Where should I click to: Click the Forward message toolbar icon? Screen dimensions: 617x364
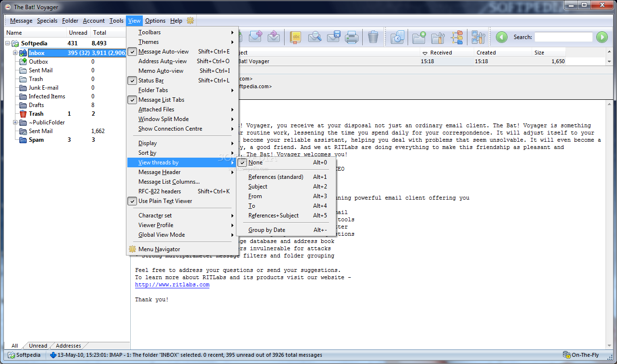point(255,37)
